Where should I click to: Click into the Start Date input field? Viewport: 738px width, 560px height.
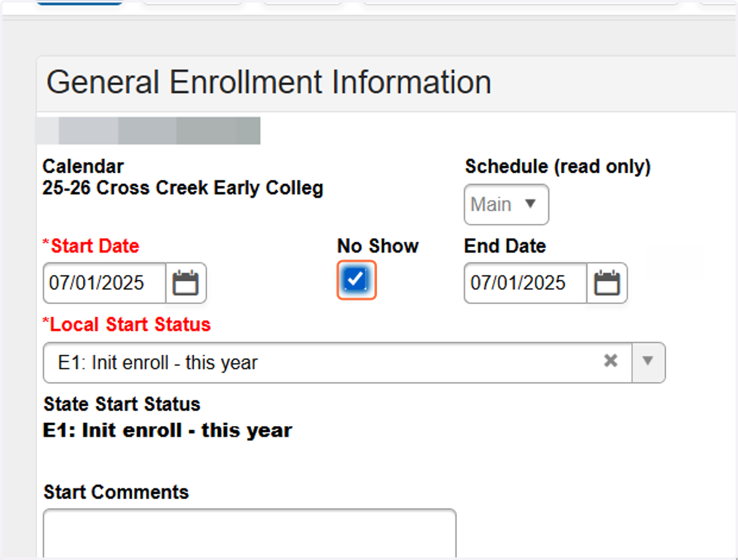click(x=105, y=283)
